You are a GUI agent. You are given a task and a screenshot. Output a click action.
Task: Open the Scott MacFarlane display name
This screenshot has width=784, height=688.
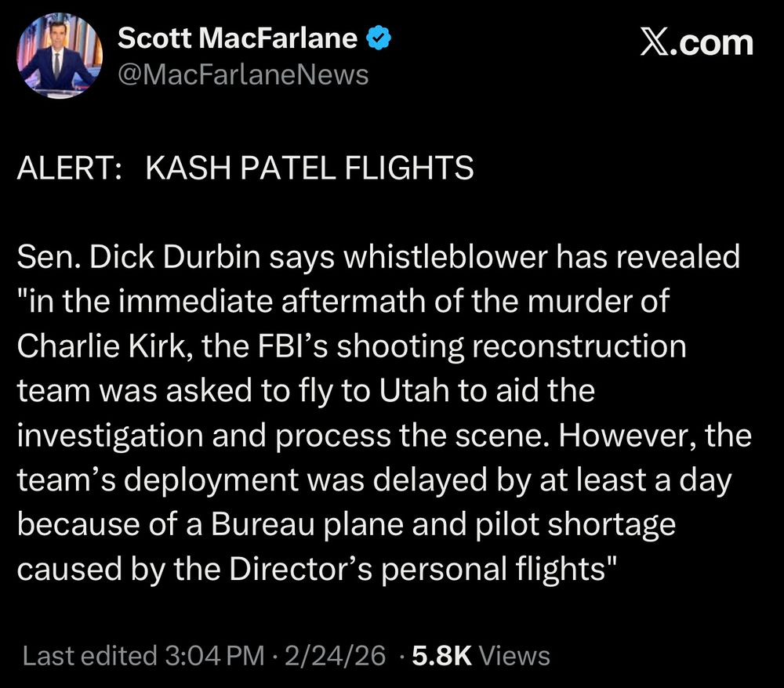[238, 38]
